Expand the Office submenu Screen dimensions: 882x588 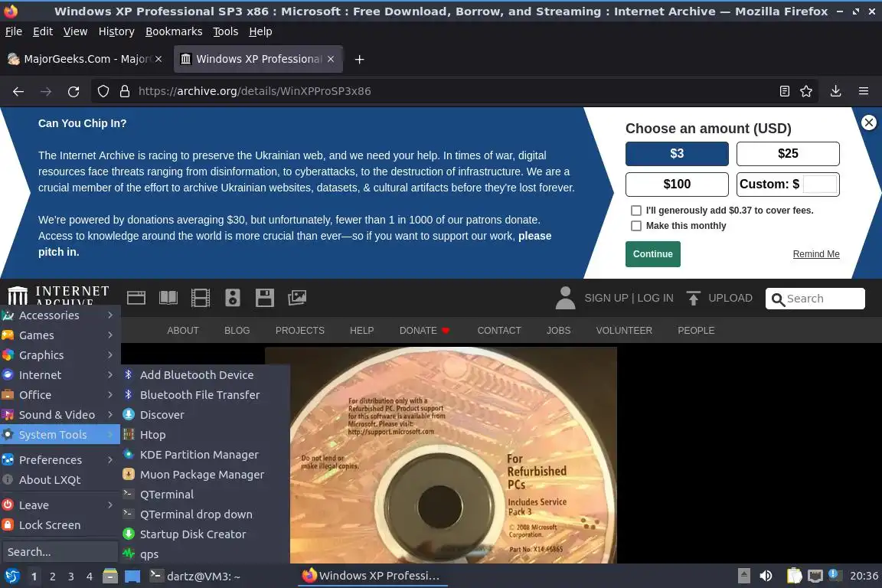60,395
